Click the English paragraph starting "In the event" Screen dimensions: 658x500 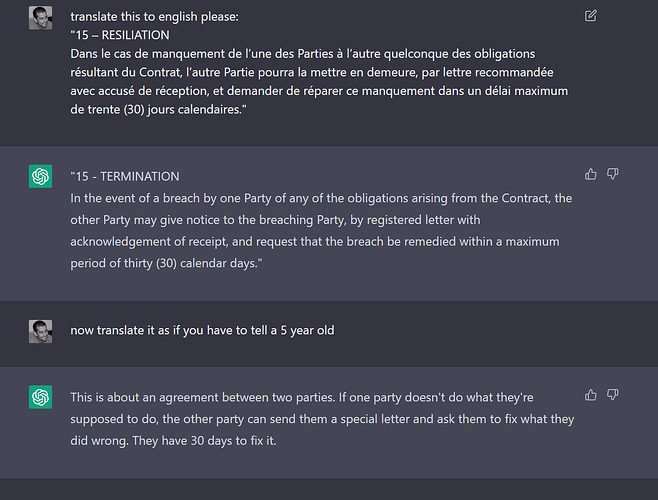point(321,230)
